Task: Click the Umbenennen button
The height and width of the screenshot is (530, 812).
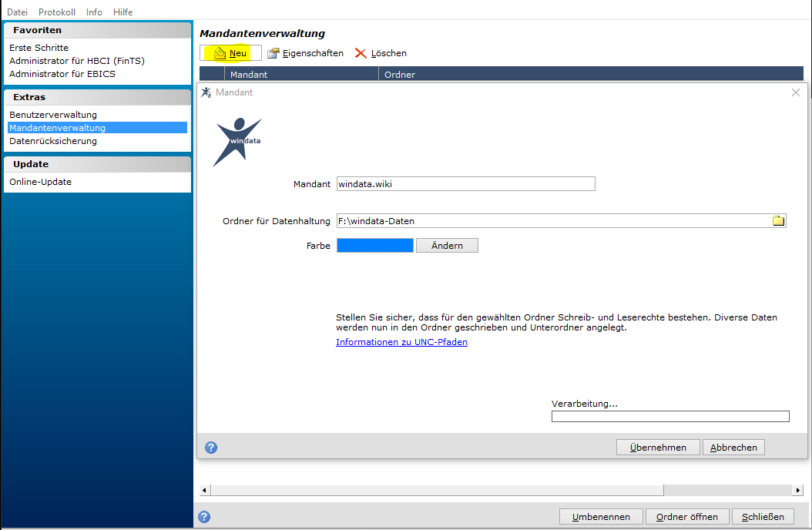Action: pos(601,517)
